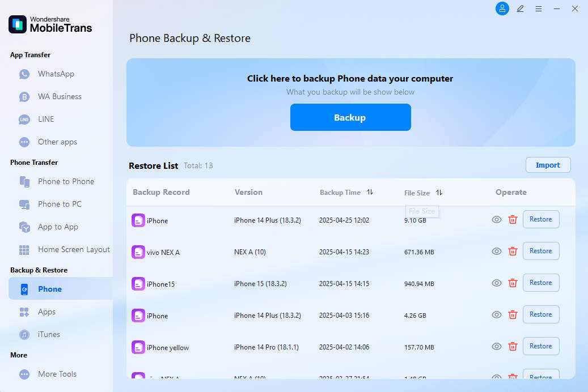588x392 pixels.
Task: Sort by Backup Time arrows
Action: pyautogui.click(x=370, y=192)
